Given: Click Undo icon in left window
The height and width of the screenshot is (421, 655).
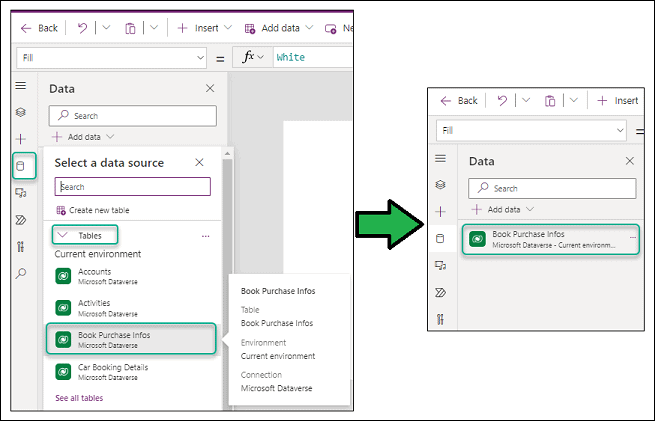Looking at the screenshot, I should point(82,28).
